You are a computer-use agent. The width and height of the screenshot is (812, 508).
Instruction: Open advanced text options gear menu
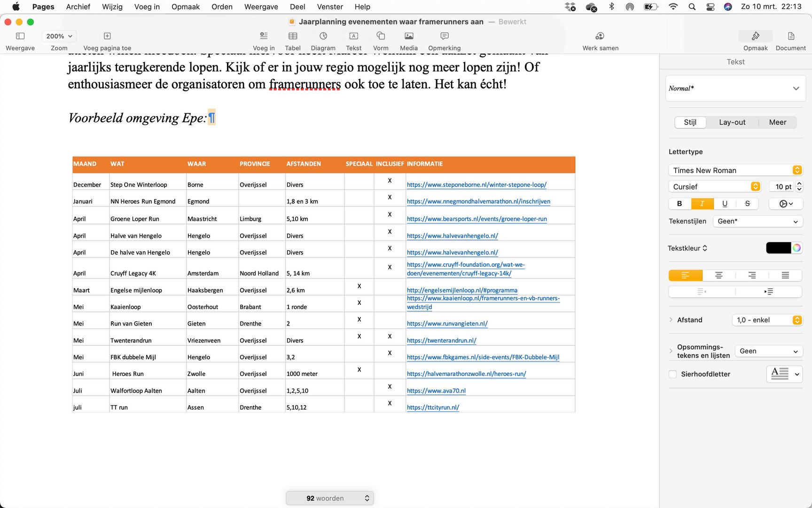(786, 204)
